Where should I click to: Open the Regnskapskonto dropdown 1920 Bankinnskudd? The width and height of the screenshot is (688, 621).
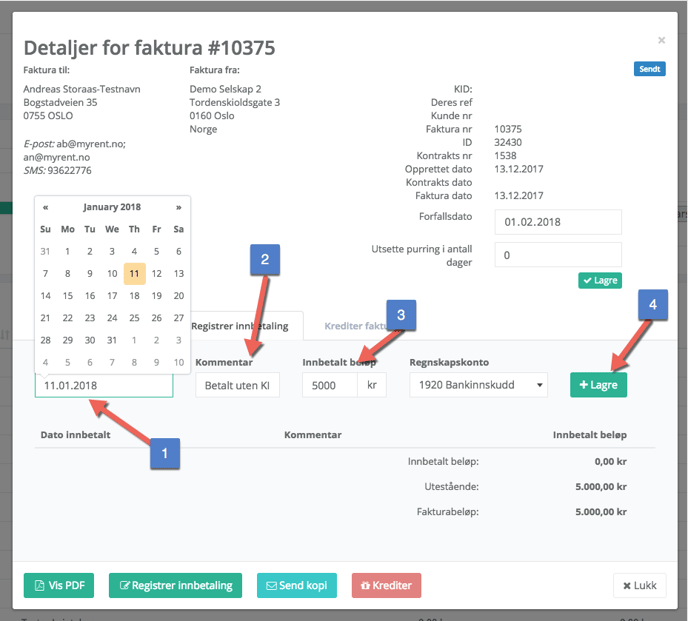click(478, 385)
